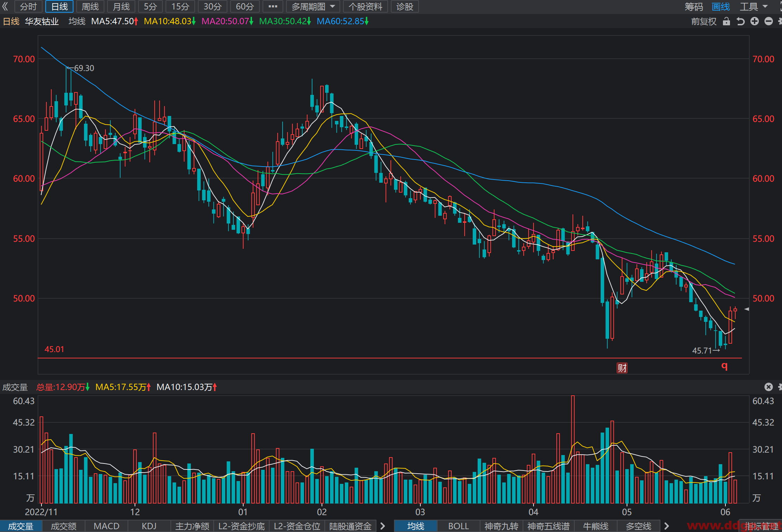Select the MACD indicator tab
This screenshot has height=532, width=782.
[x=106, y=526]
